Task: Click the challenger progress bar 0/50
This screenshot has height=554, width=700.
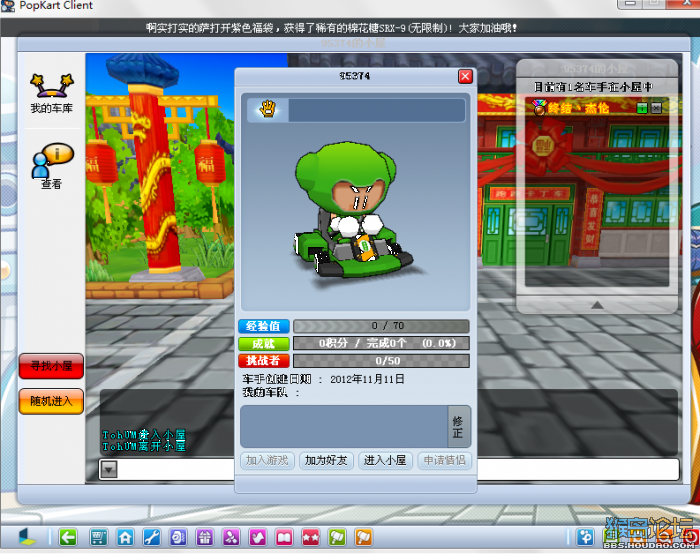Action: click(x=381, y=361)
